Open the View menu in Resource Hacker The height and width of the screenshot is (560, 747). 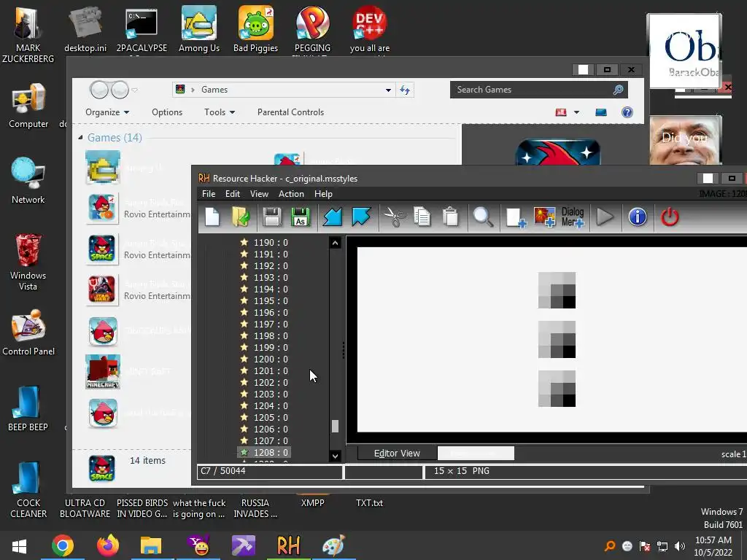(x=259, y=194)
